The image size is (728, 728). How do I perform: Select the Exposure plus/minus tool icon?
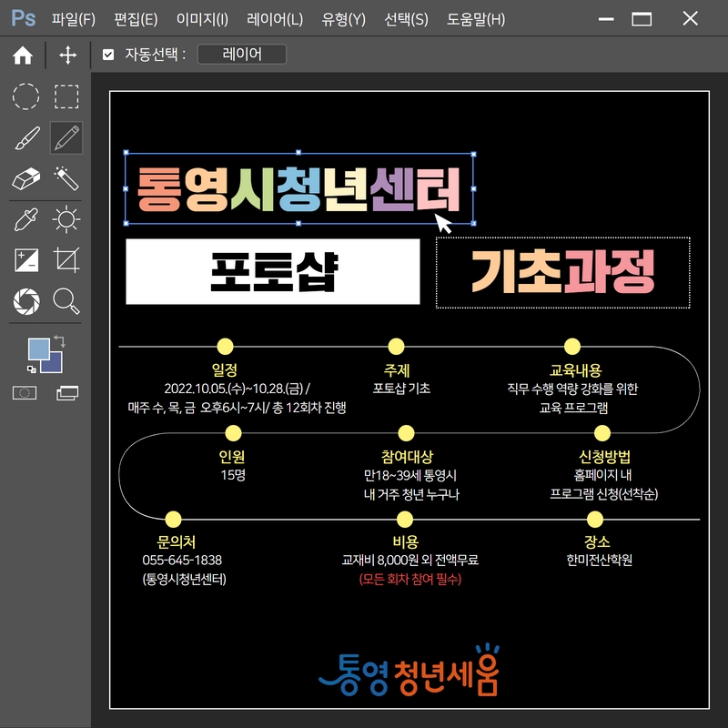[x=26, y=260]
